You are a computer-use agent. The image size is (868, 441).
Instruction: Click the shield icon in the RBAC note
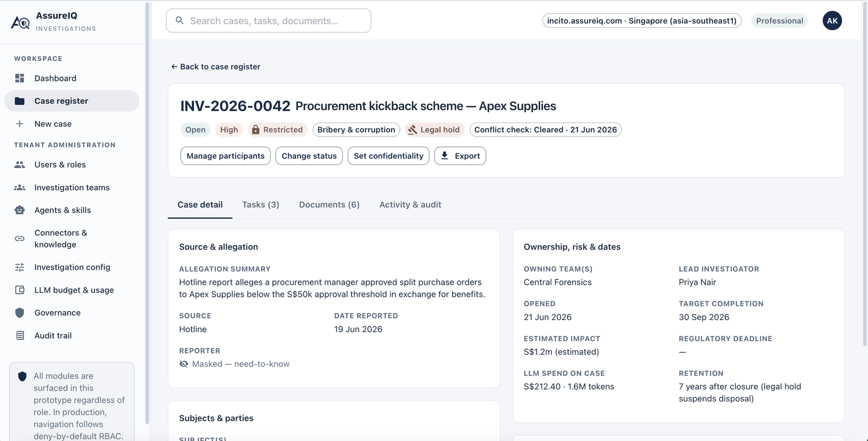[x=22, y=376]
